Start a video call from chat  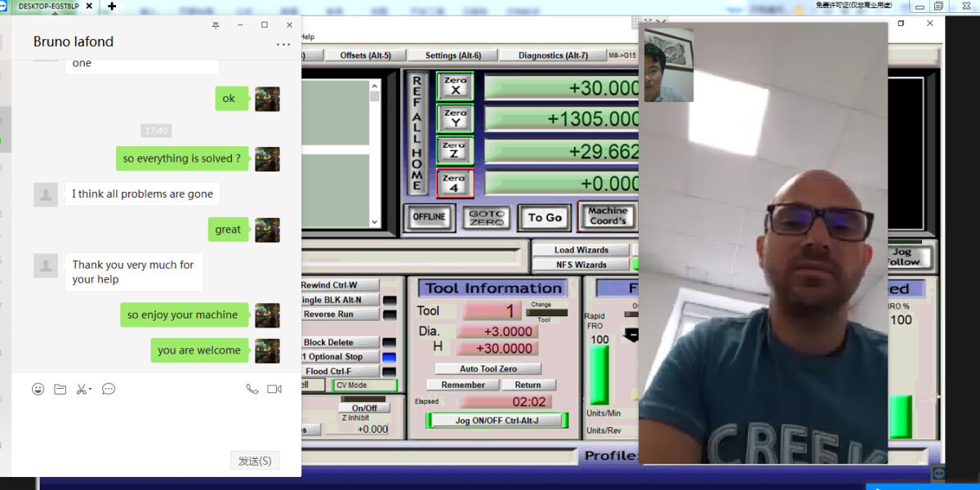(x=274, y=390)
